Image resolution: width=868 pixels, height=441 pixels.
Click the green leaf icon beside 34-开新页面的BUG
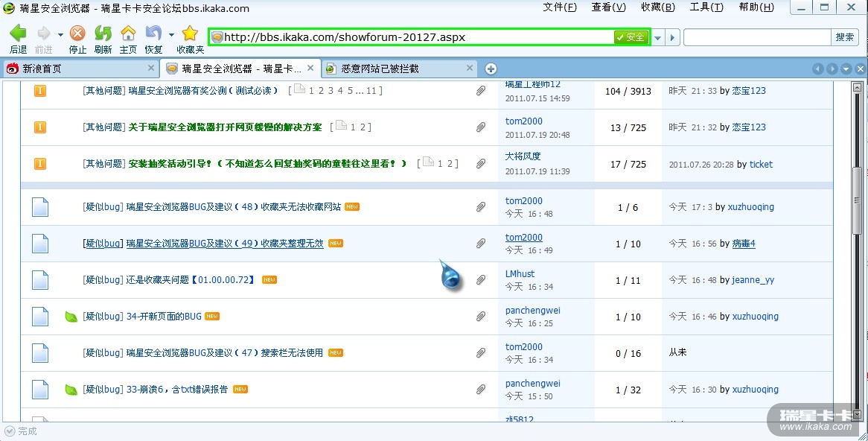[71, 317]
